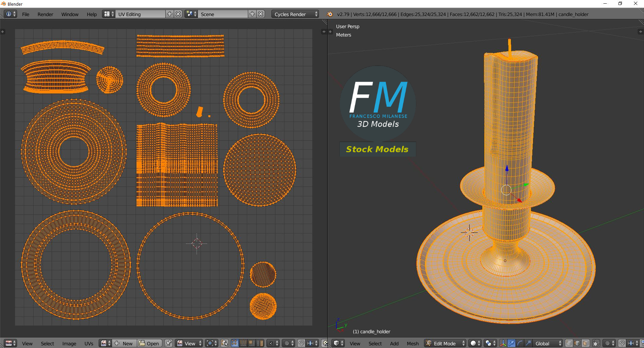The width and height of the screenshot is (644, 348).
Task: Toggle the 3D manipulator widget
Action: 503,343
